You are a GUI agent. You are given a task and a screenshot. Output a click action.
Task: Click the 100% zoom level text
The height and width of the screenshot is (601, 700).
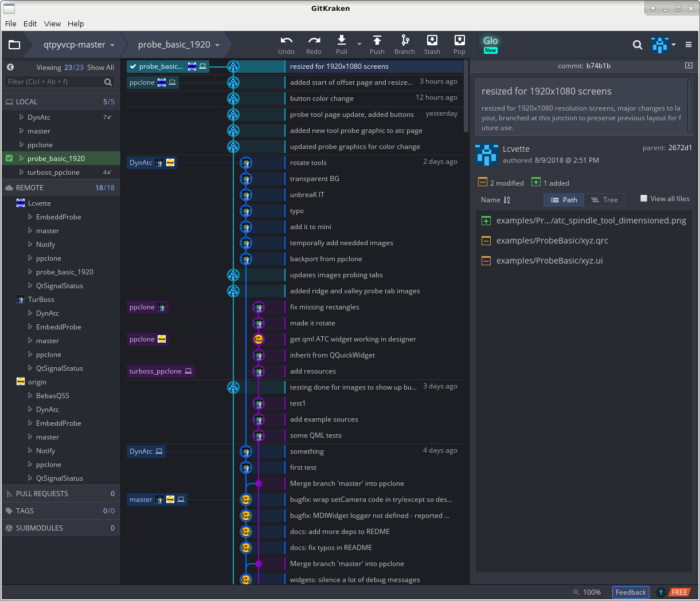(x=592, y=592)
